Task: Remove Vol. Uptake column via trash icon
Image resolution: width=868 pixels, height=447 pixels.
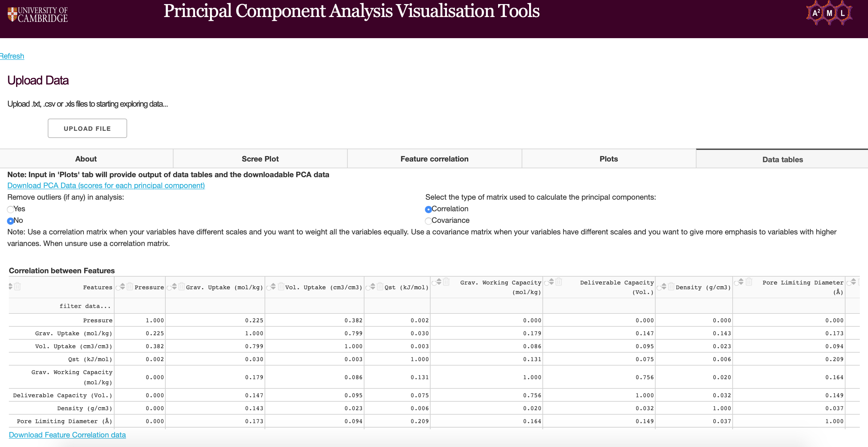Action: click(281, 287)
